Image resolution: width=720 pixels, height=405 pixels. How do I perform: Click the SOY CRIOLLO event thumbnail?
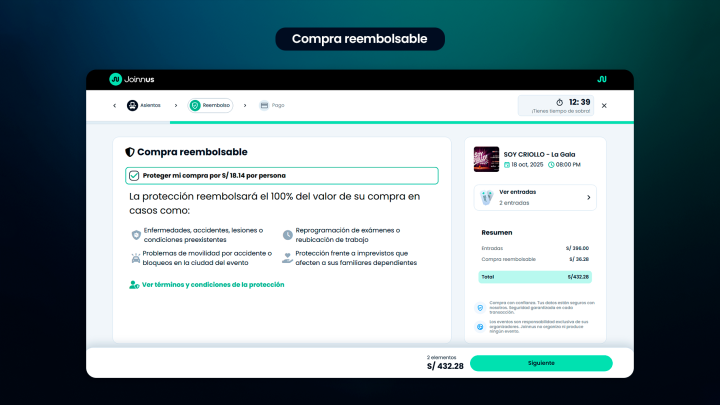pos(486,159)
